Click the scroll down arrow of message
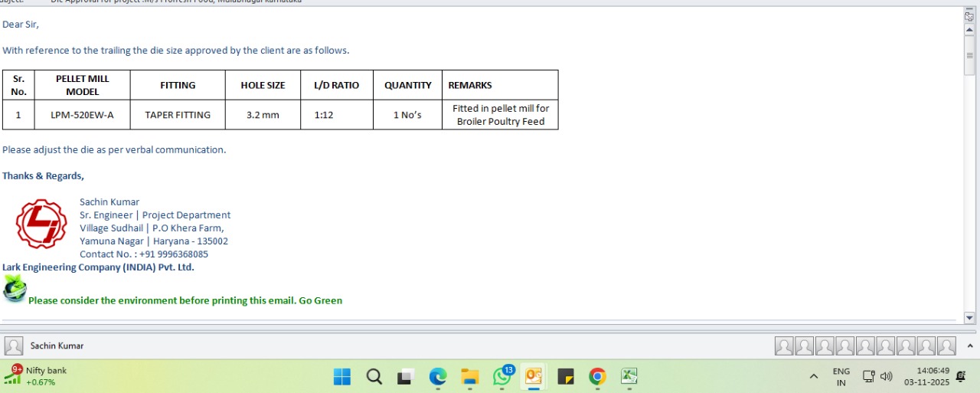This screenshot has width=980, height=393. 969,318
